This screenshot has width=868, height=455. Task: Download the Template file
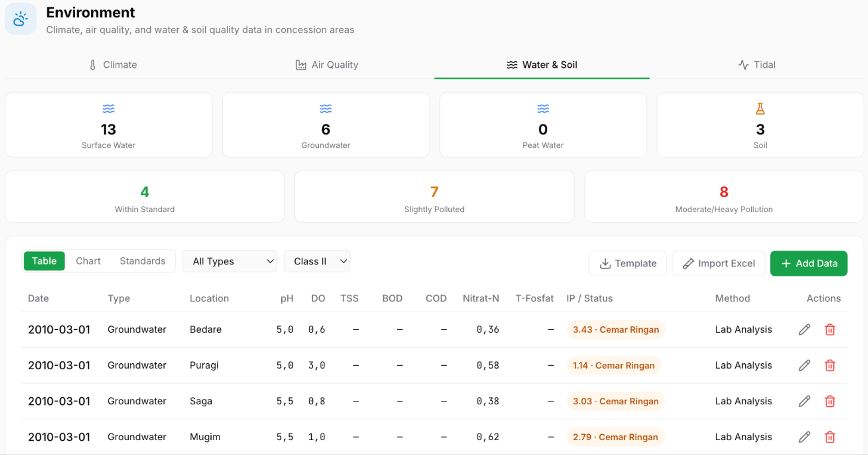pos(628,263)
